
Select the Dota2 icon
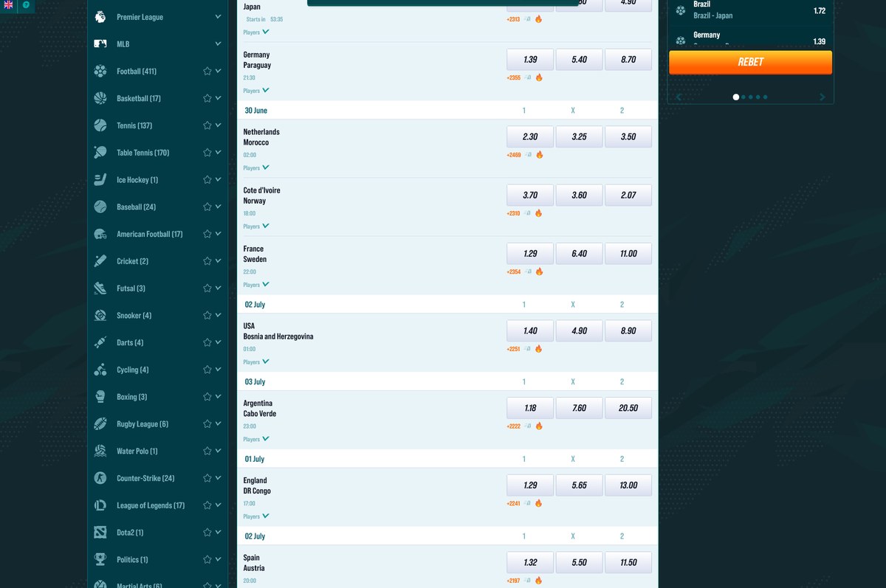coord(100,532)
